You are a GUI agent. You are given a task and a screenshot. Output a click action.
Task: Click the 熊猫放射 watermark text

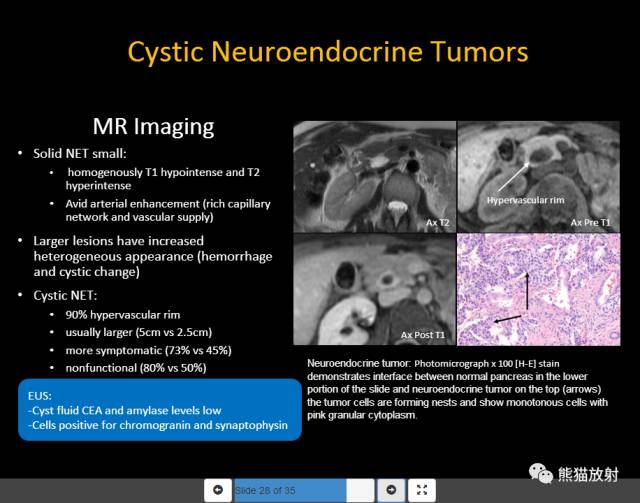pyautogui.click(x=588, y=474)
